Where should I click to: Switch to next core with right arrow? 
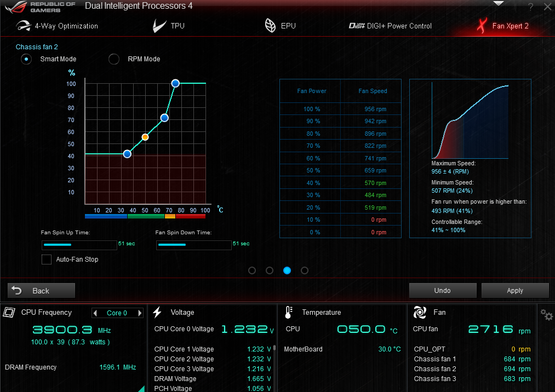[x=140, y=313]
